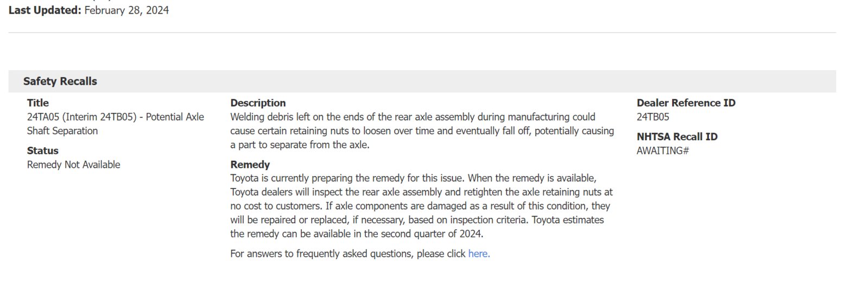Click the 24TA05 (Interim 24TB05) recall code

tap(81, 117)
